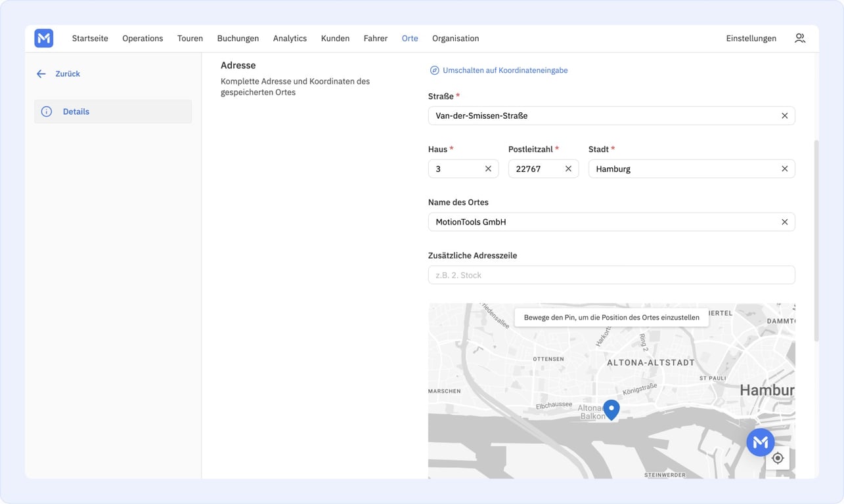Open the Organisation section
Screen dimensions: 844x504
[x=455, y=38]
